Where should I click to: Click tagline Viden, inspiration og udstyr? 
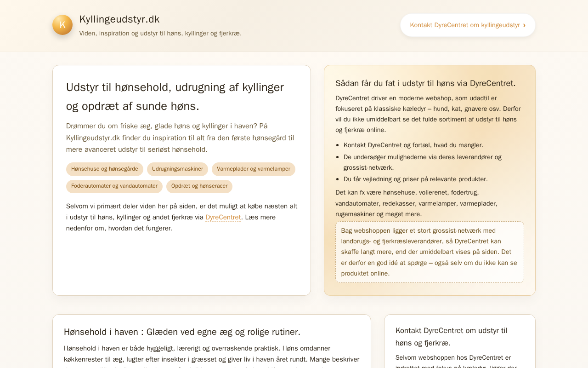(160, 34)
